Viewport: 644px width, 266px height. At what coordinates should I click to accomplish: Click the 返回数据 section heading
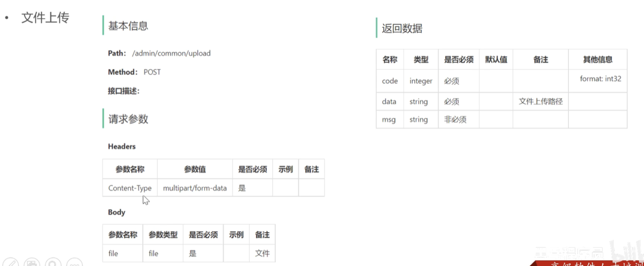402,28
